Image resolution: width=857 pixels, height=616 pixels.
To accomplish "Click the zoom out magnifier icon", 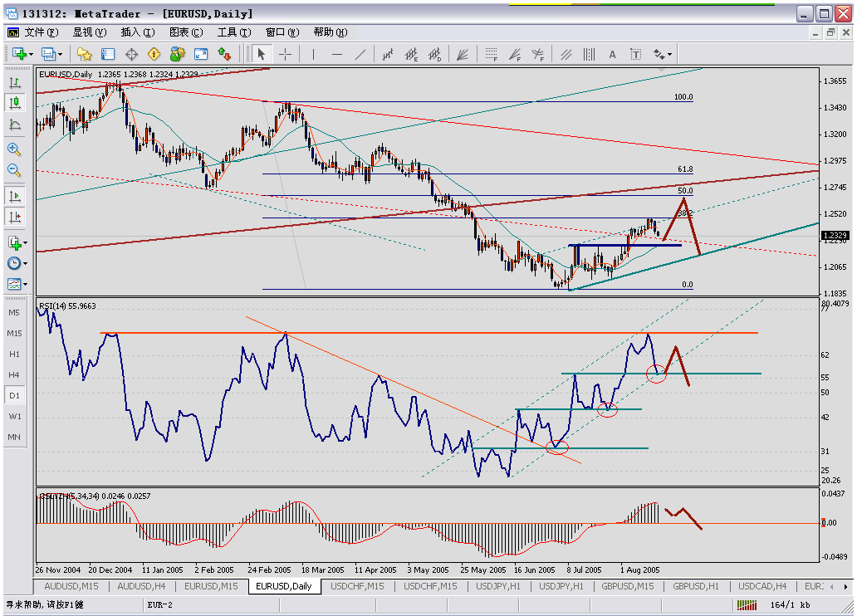I will click(x=14, y=170).
